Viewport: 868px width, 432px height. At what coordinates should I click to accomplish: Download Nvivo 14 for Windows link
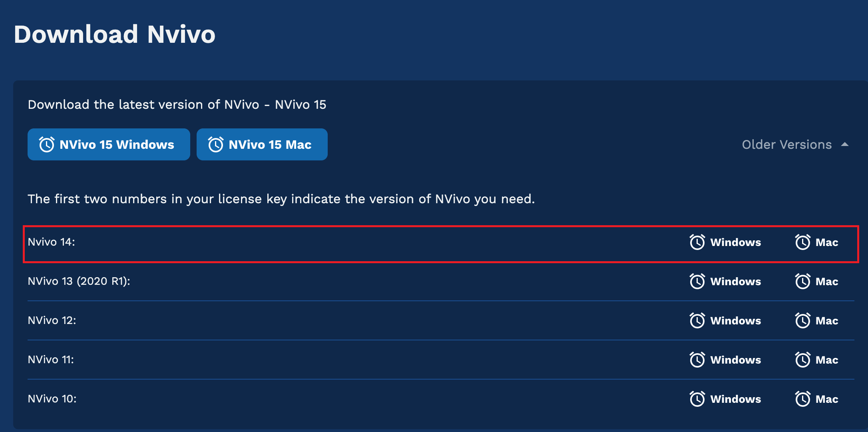[725, 242]
